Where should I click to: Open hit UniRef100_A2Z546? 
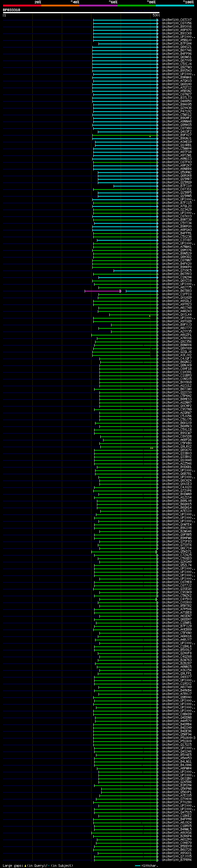[176, 463]
